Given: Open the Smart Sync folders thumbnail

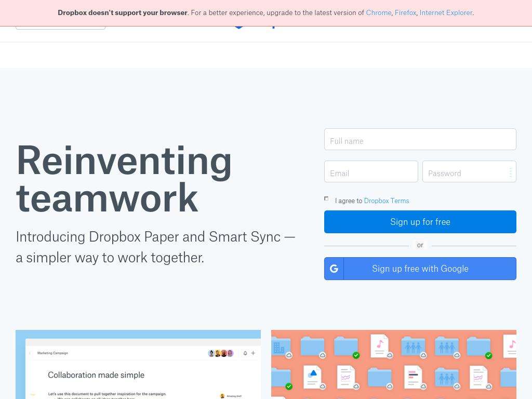Looking at the screenshot, I should click(394, 364).
